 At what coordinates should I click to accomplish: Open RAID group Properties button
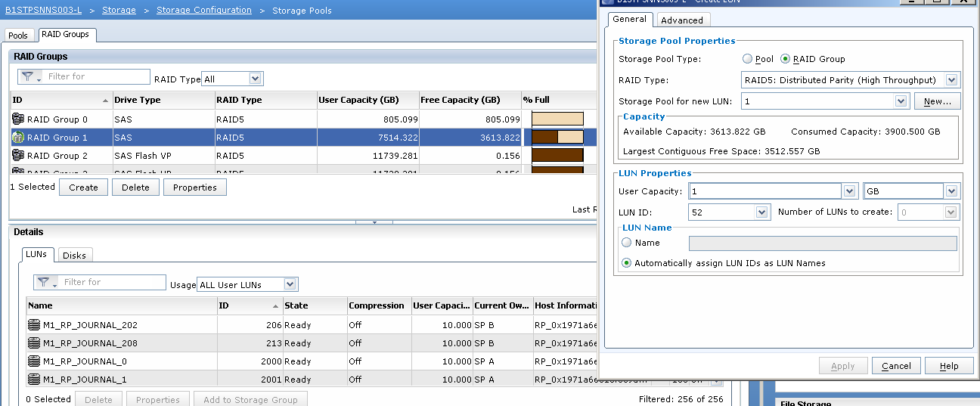[195, 188]
